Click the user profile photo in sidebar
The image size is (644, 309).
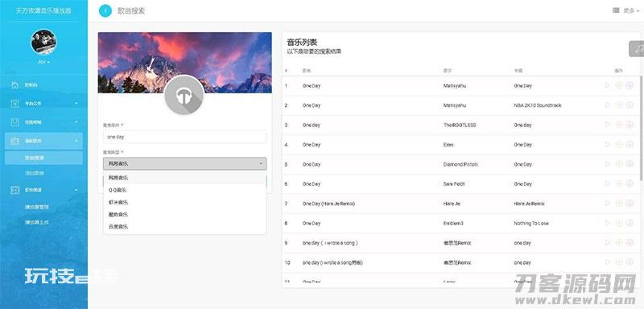pyautogui.click(x=43, y=42)
